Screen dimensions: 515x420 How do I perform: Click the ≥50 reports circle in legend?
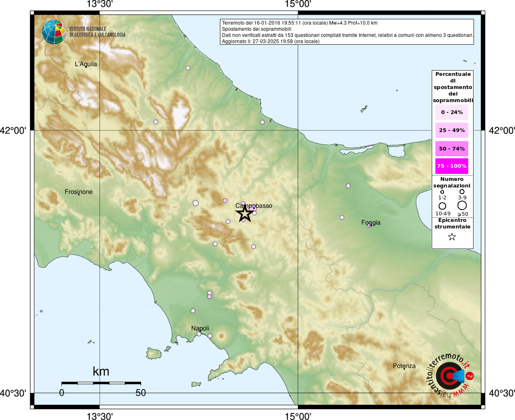(462, 205)
